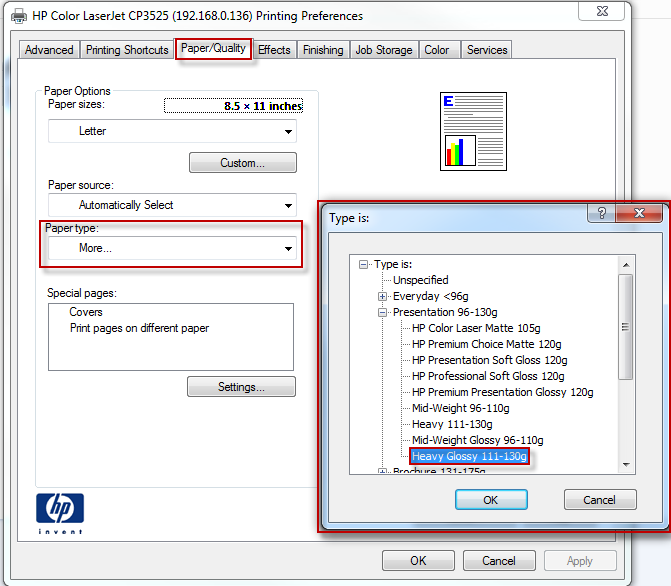671x586 pixels.
Task: Click the document preview thumbnail
Action: point(473,131)
